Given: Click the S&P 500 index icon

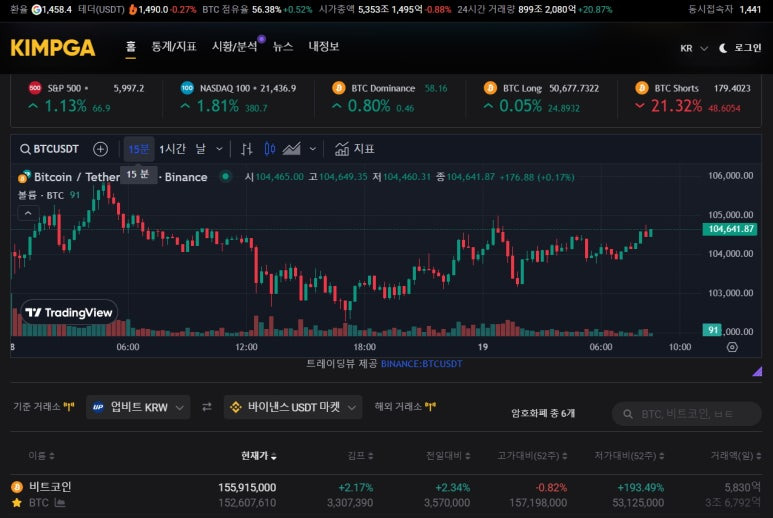Looking at the screenshot, I should 35,88.
